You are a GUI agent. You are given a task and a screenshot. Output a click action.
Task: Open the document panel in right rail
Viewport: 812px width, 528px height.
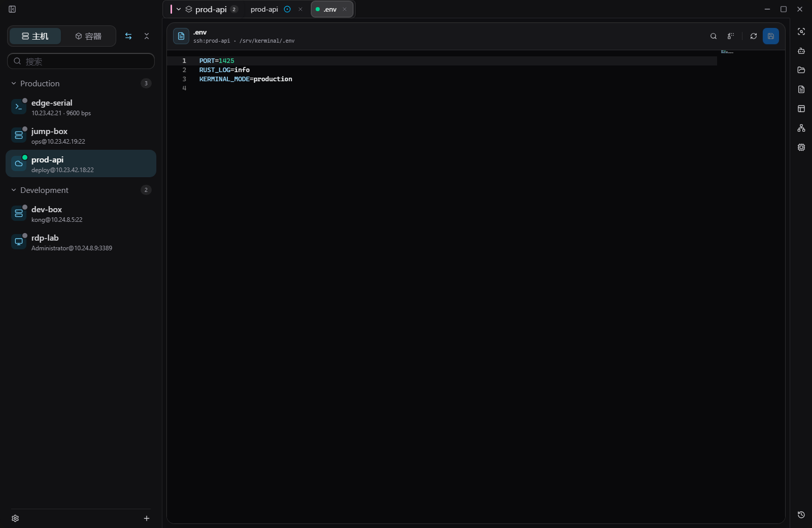(801, 89)
